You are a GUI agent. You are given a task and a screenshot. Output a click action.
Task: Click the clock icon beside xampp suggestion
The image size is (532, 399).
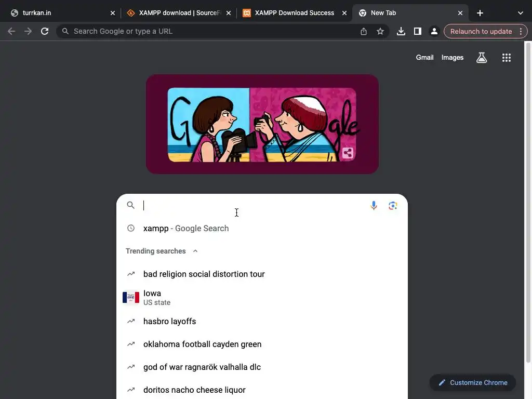coord(130,229)
